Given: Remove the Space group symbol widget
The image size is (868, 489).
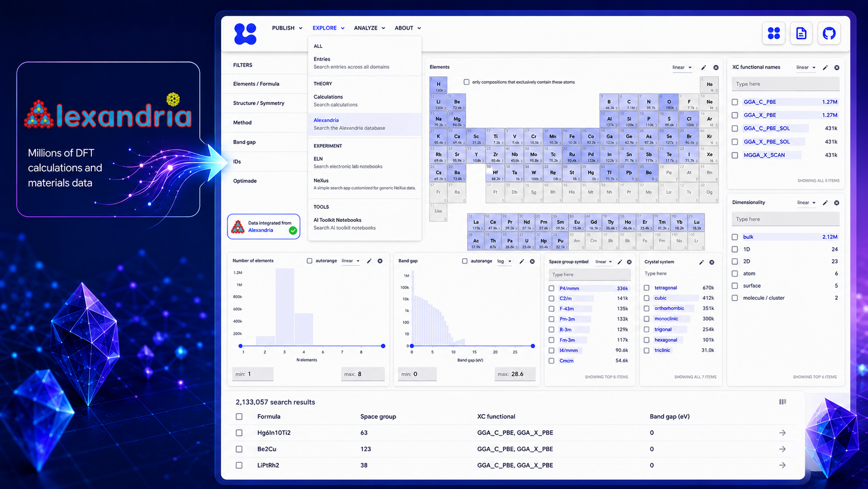Looking at the screenshot, I should (x=629, y=262).
